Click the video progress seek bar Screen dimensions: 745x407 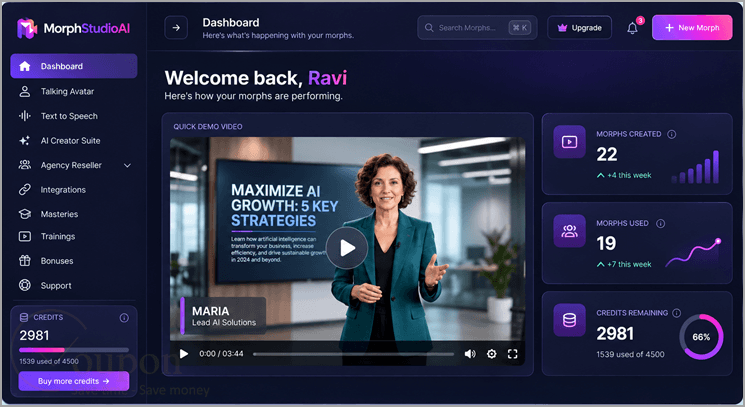click(353, 354)
